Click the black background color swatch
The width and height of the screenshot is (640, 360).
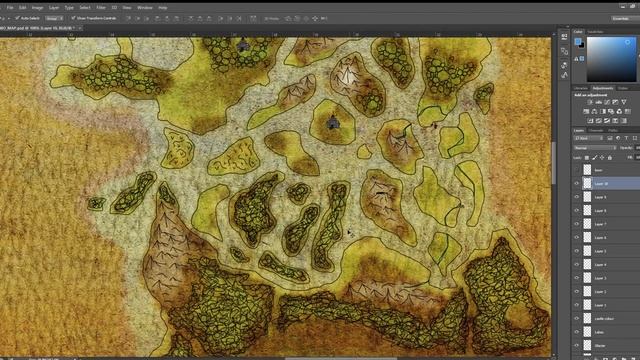(582, 45)
